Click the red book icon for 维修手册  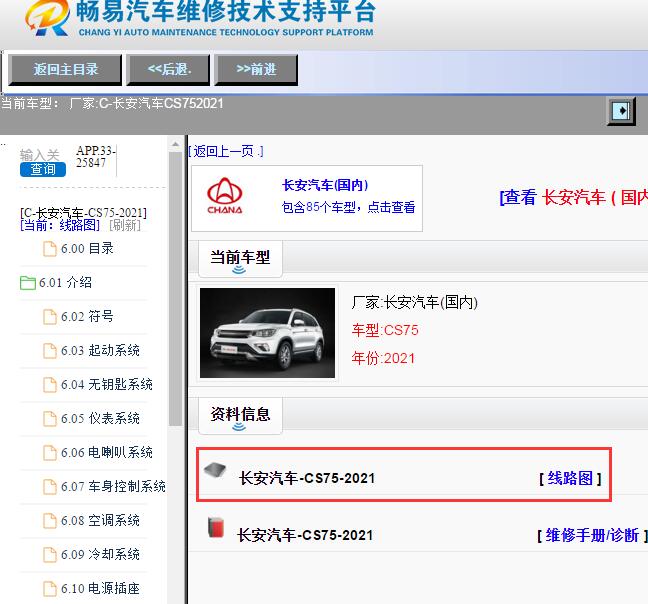coord(216,527)
